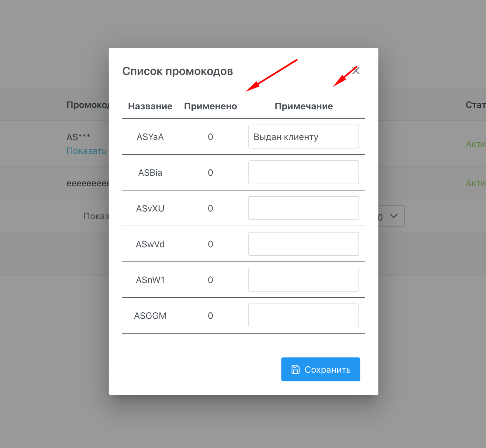Select the ASwVd promo code name
486x448 pixels.
coord(150,244)
